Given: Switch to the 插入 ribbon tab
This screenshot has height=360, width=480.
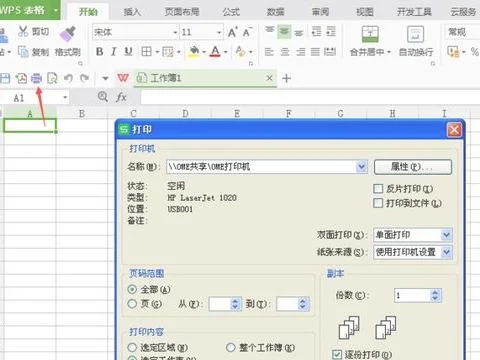Looking at the screenshot, I should point(132,12).
